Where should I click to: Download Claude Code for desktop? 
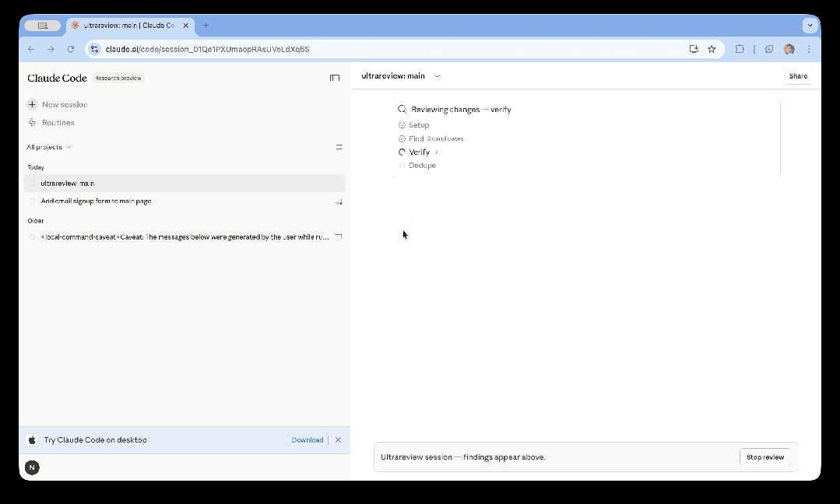click(x=308, y=439)
